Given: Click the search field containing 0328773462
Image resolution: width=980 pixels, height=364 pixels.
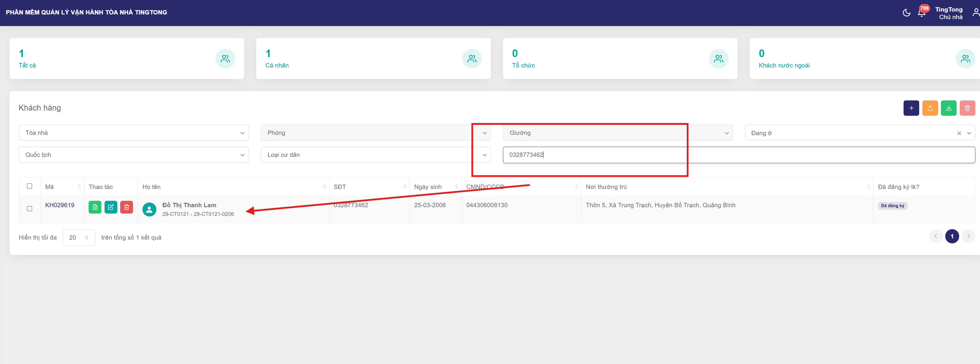Looking at the screenshot, I should pos(738,155).
